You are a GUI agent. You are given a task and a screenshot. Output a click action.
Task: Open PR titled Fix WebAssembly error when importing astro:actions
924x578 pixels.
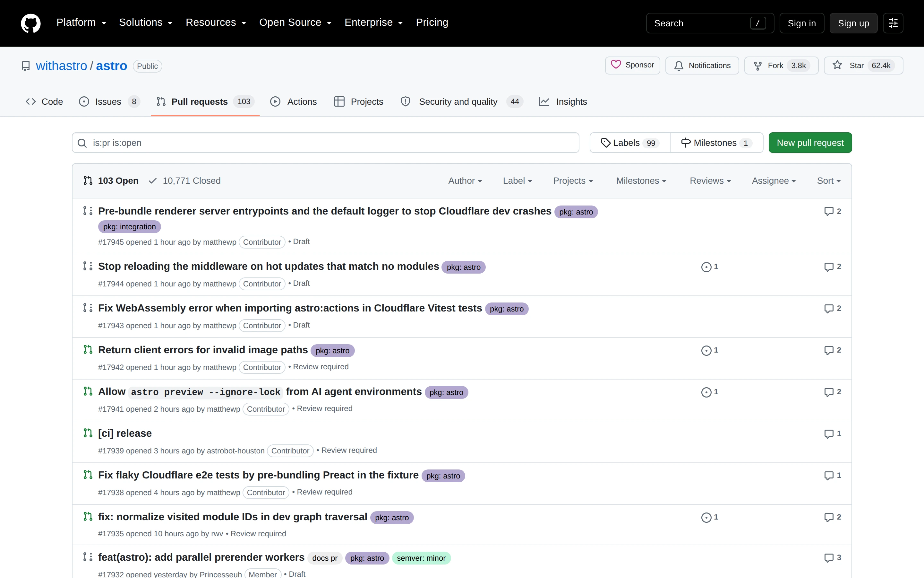[x=290, y=308]
